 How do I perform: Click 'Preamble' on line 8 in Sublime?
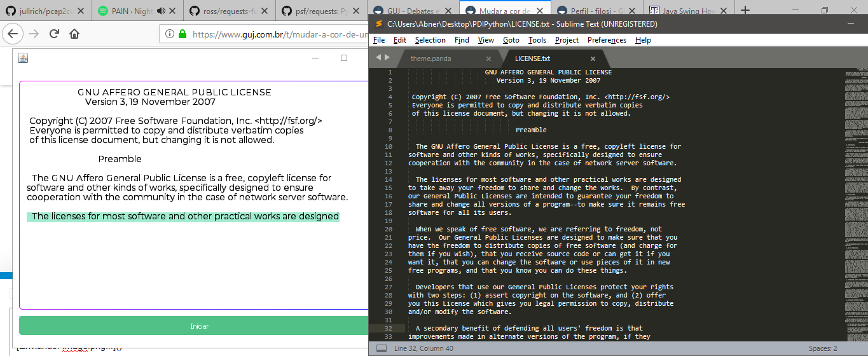click(x=531, y=130)
